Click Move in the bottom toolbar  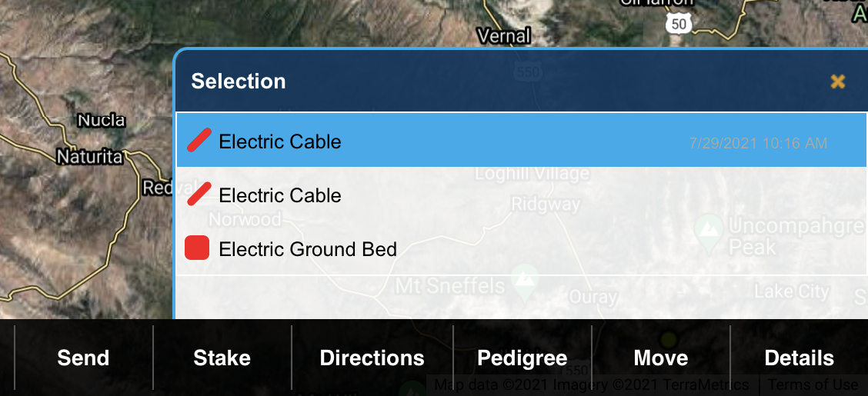pos(660,358)
